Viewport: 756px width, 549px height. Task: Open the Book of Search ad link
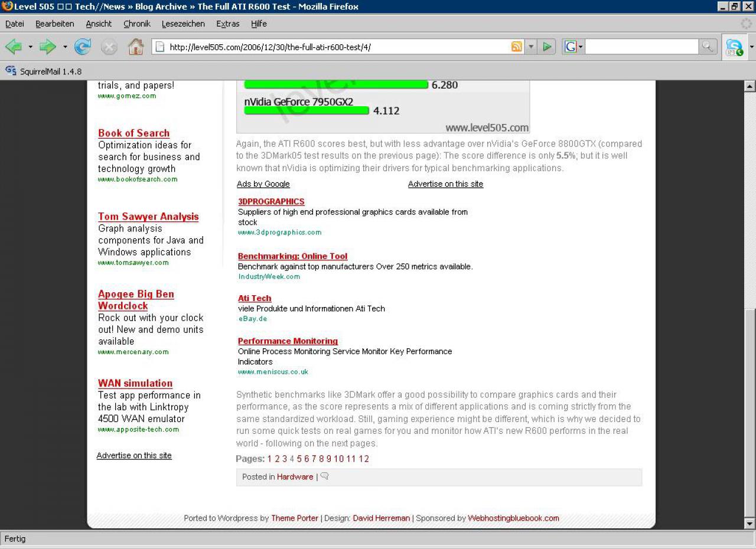(x=133, y=133)
